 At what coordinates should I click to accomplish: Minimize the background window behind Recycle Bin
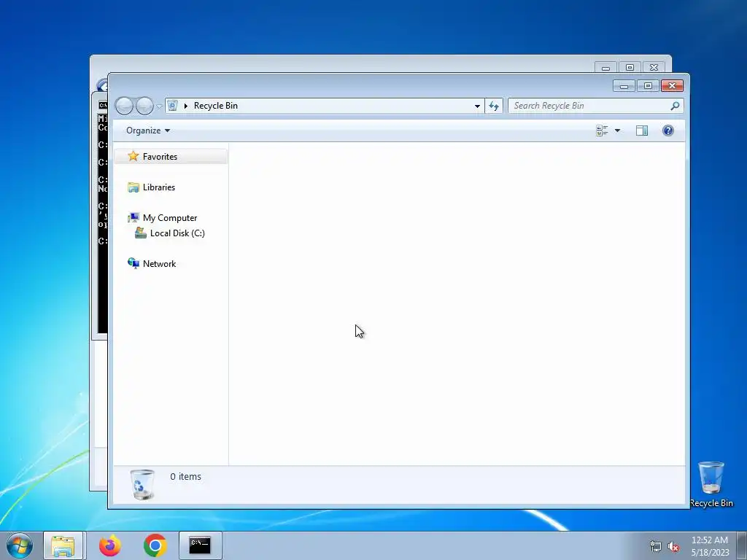click(x=605, y=68)
